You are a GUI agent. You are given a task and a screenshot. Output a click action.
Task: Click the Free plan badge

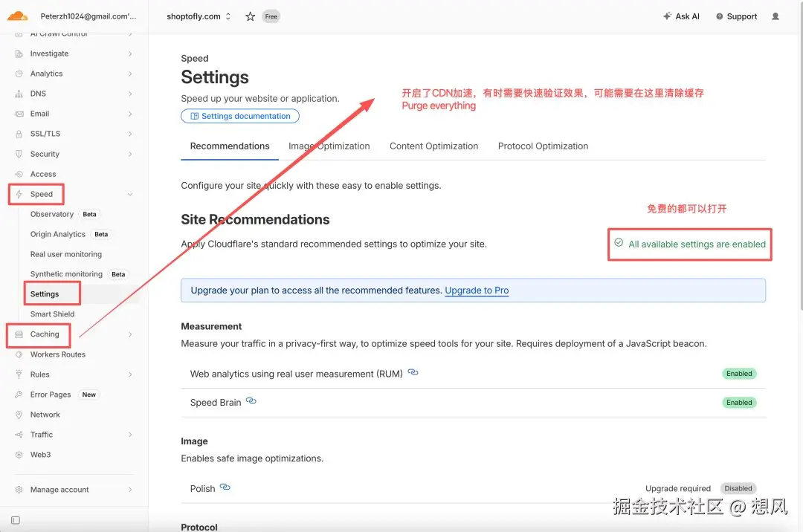(x=271, y=16)
